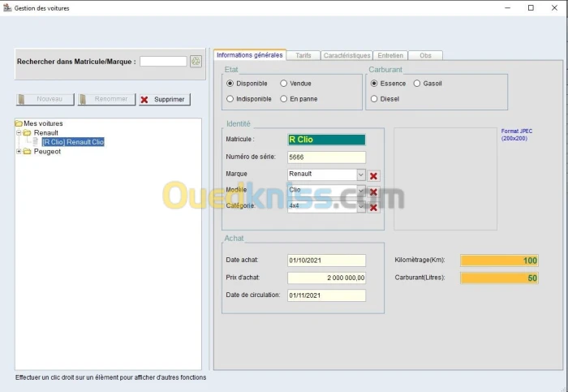Open the Marque dropdown arrow
The image size is (568, 392).
(x=361, y=174)
